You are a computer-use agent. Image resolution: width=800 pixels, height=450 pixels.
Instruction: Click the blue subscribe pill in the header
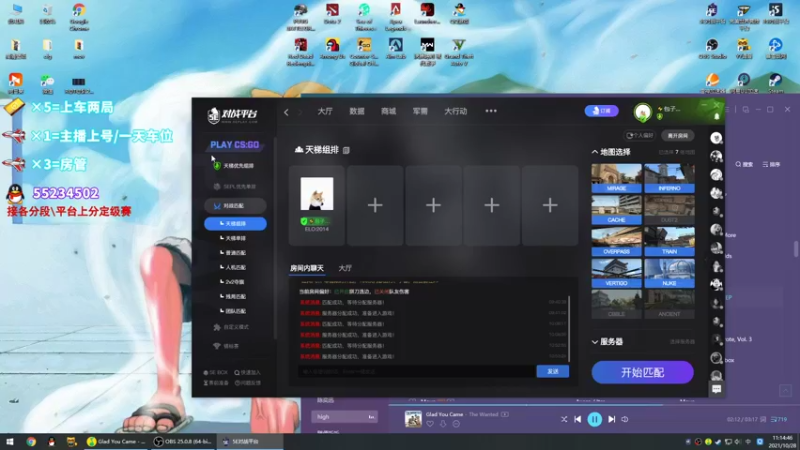(602, 111)
